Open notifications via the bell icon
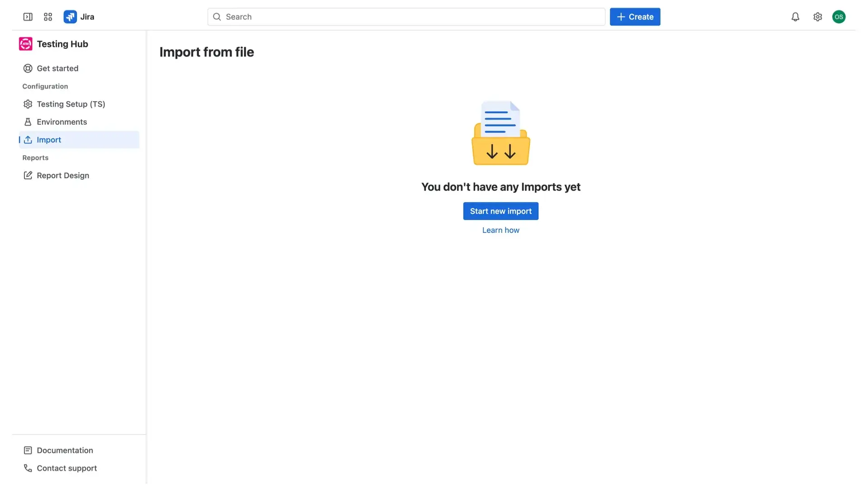Image resolution: width=868 pixels, height=488 pixels. pos(796,17)
